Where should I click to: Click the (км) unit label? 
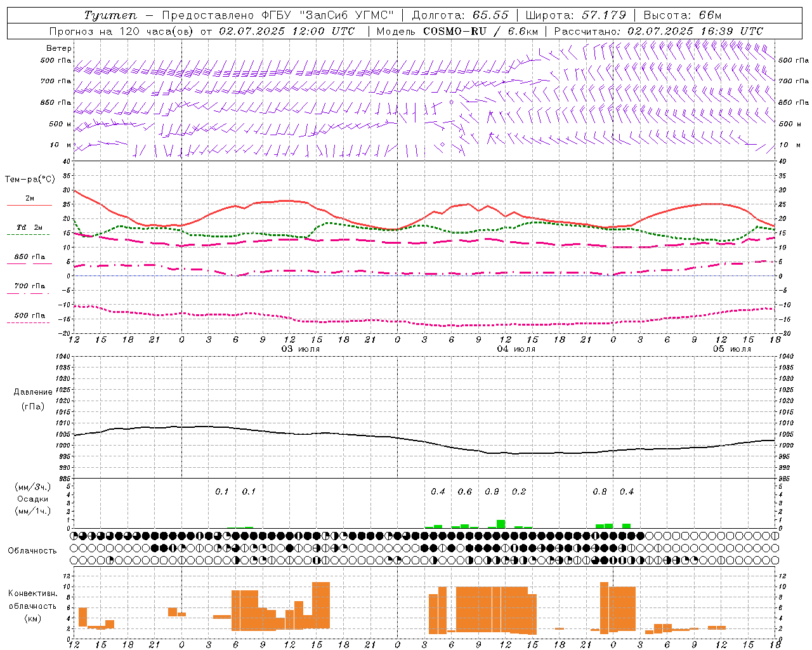click(32, 618)
